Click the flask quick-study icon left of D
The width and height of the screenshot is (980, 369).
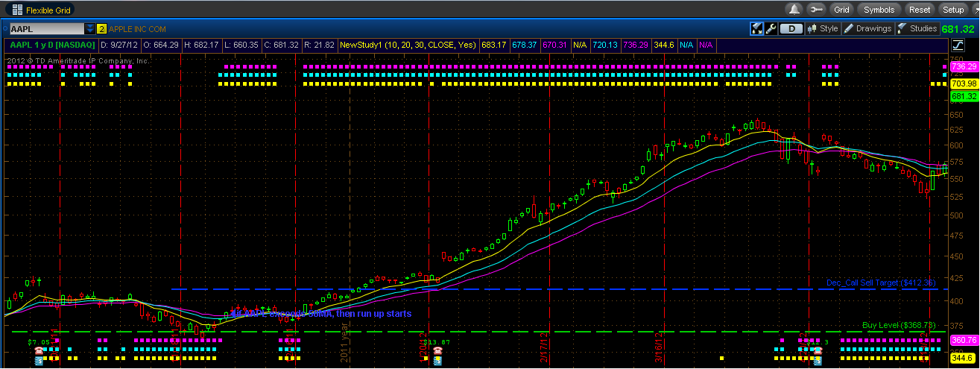(757, 29)
